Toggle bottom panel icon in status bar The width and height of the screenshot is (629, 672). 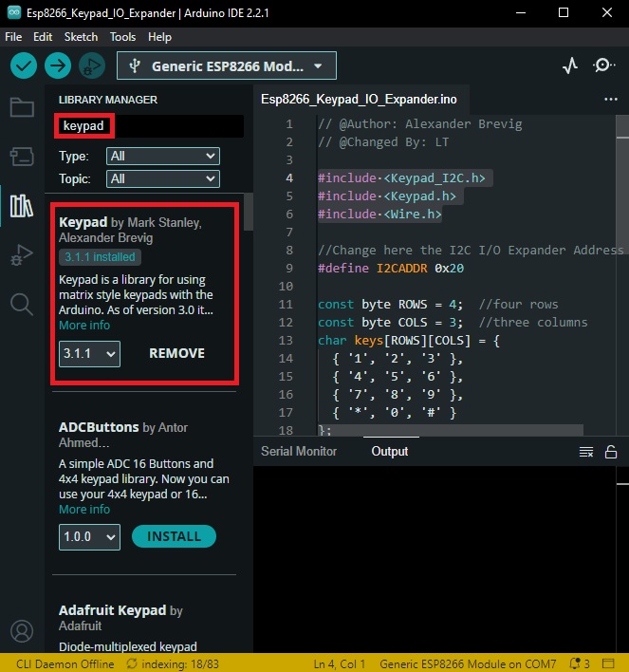pyautogui.click(x=608, y=663)
